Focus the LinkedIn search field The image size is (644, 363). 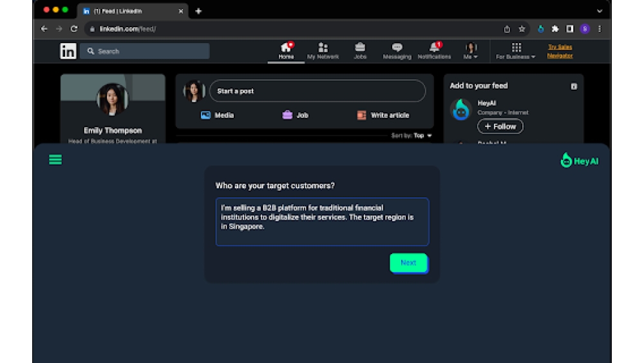(x=144, y=52)
